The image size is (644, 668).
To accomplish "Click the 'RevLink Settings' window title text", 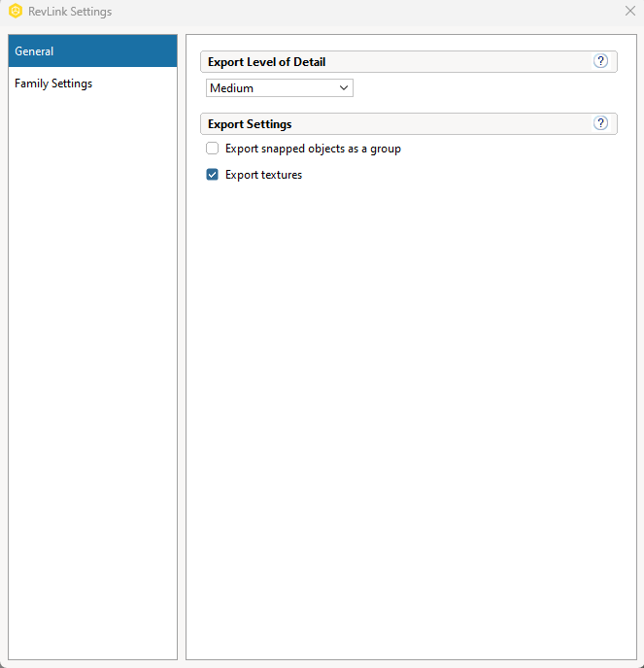I will (x=70, y=12).
